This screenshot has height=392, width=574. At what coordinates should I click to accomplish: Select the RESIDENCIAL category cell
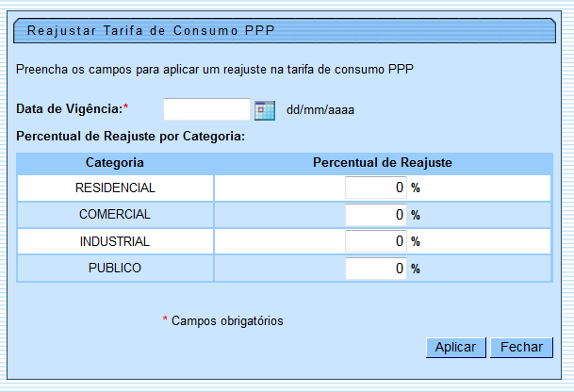point(115,188)
